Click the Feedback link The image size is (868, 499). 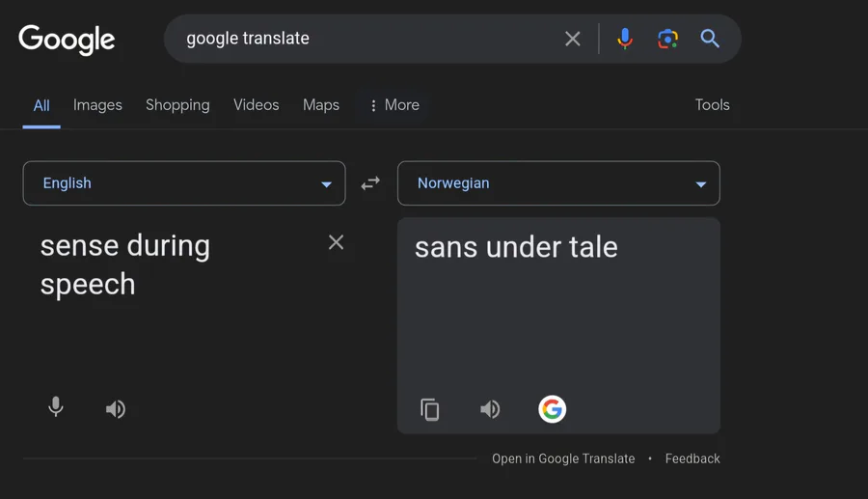[692, 458]
